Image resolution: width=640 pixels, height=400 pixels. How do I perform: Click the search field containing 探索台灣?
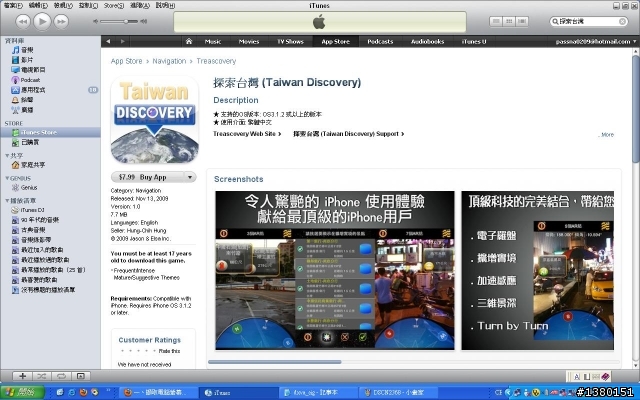(589, 21)
